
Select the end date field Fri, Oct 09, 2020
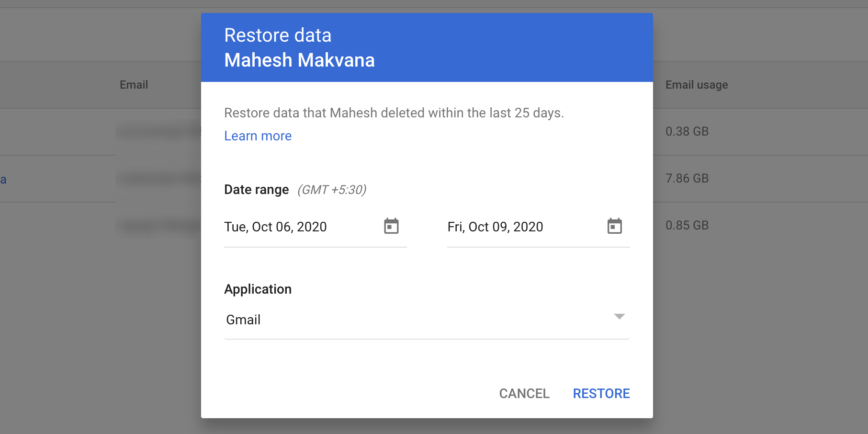tap(496, 227)
